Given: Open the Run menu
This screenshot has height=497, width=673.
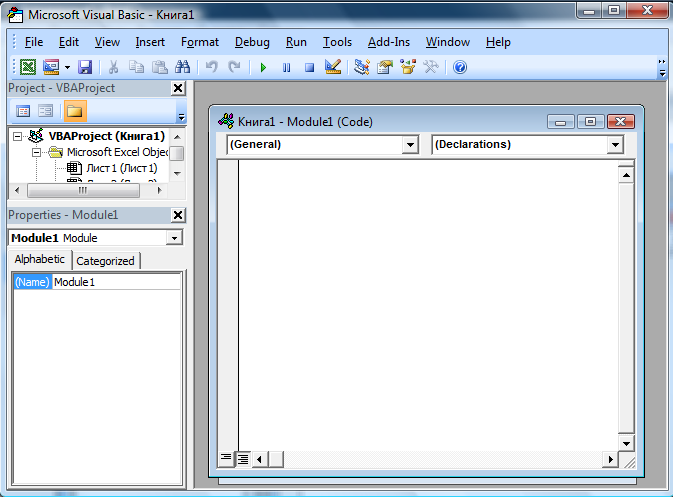Looking at the screenshot, I should (x=296, y=42).
